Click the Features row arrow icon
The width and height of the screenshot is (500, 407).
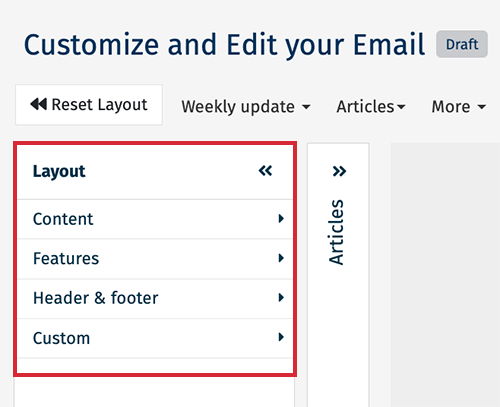tap(281, 258)
